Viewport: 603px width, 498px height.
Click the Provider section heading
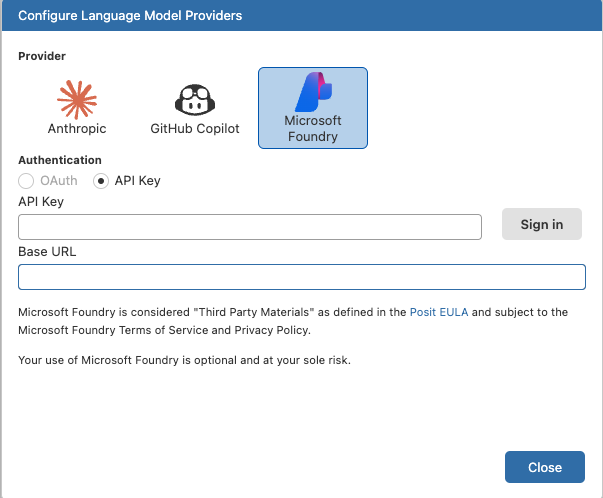pyautogui.click(x=42, y=57)
